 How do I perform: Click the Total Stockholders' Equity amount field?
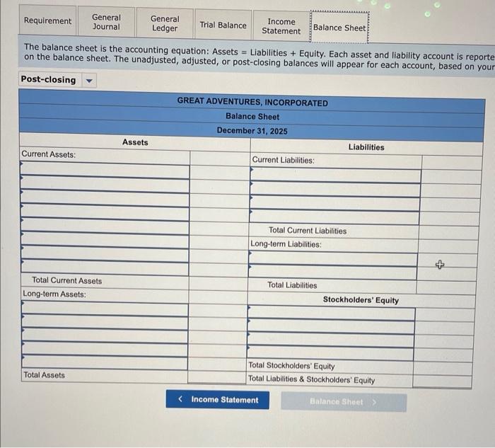(443, 369)
